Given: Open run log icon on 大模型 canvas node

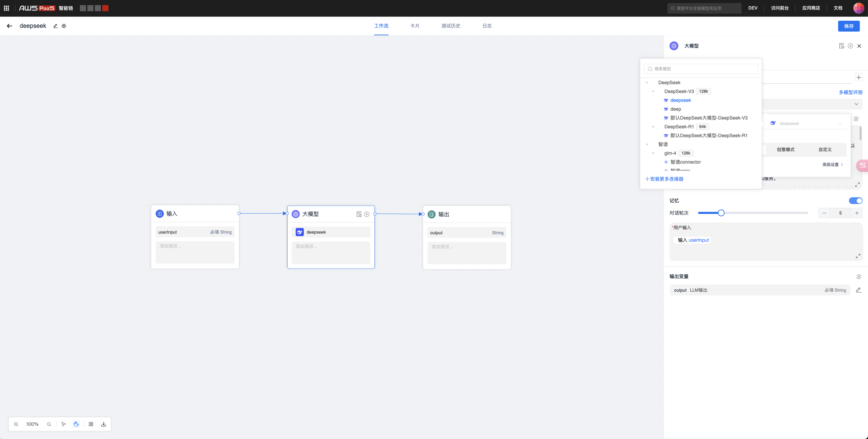Looking at the screenshot, I should pos(359,214).
